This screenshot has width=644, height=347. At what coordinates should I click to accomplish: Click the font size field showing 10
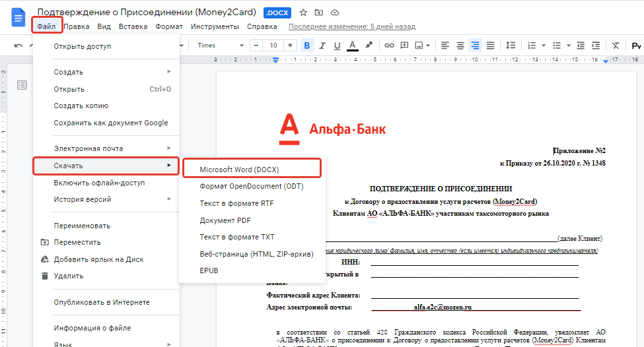click(x=273, y=46)
